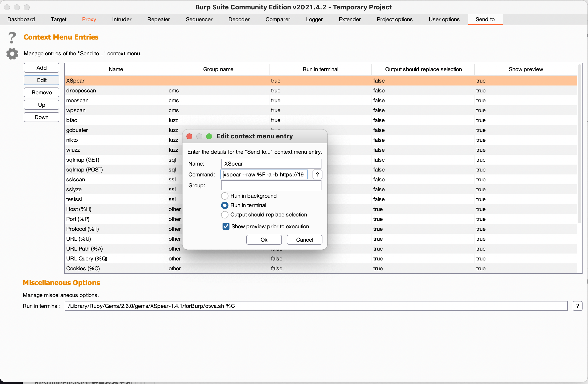588x384 pixels.
Task: Click the gear settings icon beside the description
Action: [12, 54]
